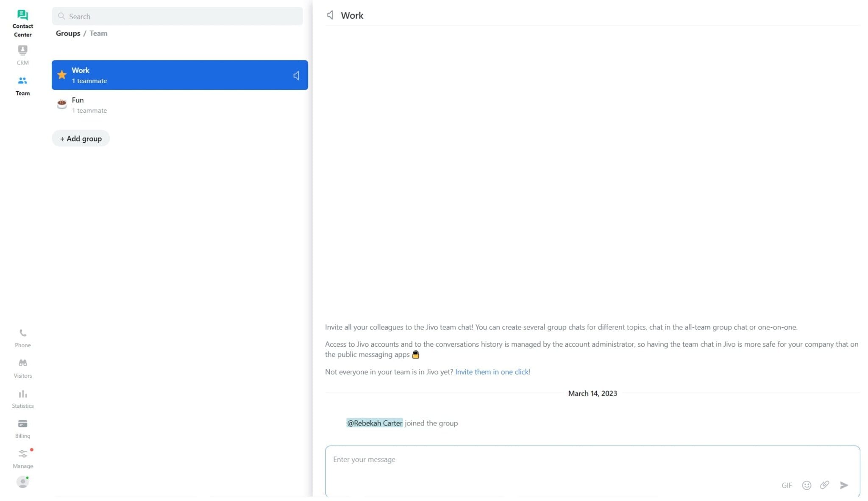Open your profile avatar menu

click(22, 482)
